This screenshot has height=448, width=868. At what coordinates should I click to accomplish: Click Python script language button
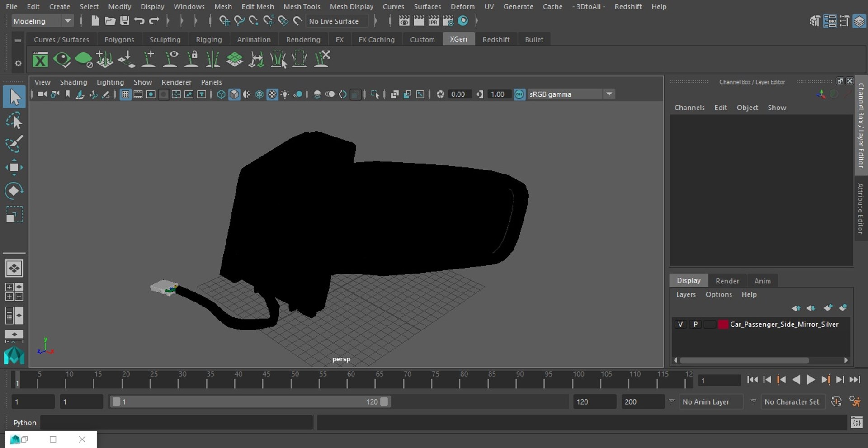coord(24,423)
